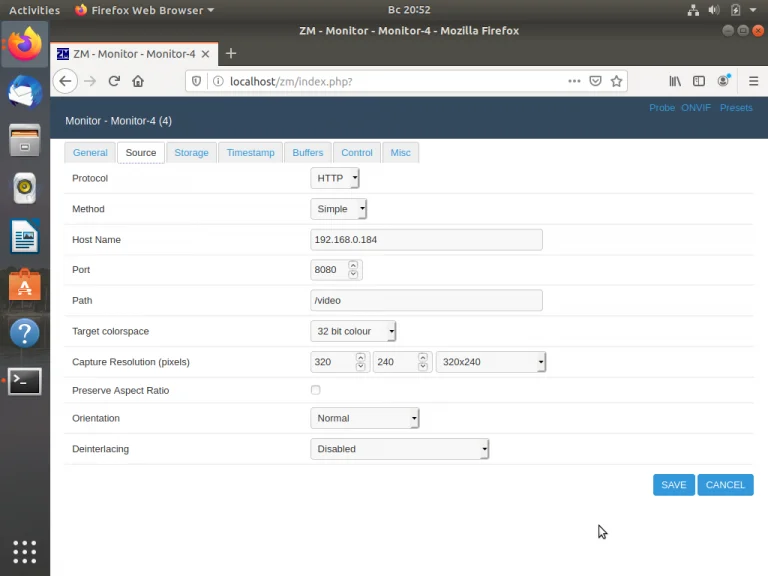This screenshot has height=576, width=768.
Task: Click the Host Name input field
Action: (x=426, y=240)
